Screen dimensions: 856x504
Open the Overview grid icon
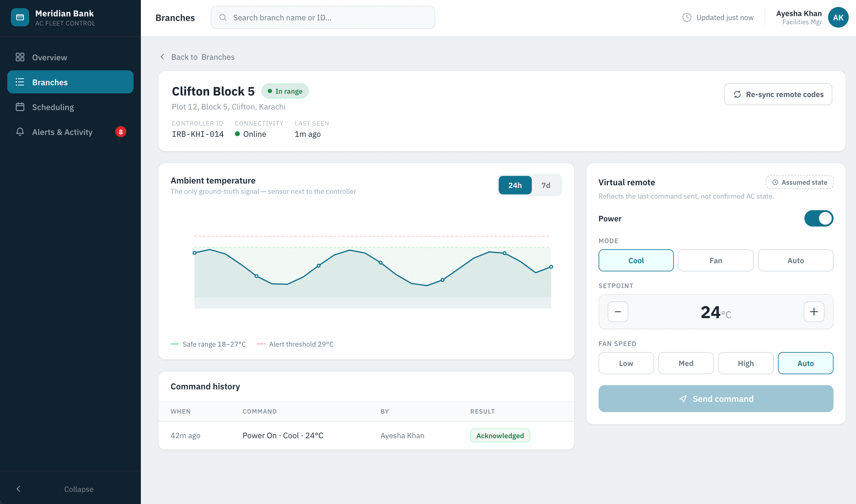[20, 57]
